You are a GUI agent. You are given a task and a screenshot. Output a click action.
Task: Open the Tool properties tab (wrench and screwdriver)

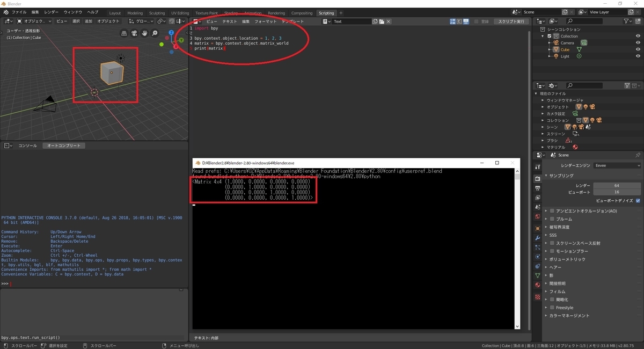tap(538, 167)
